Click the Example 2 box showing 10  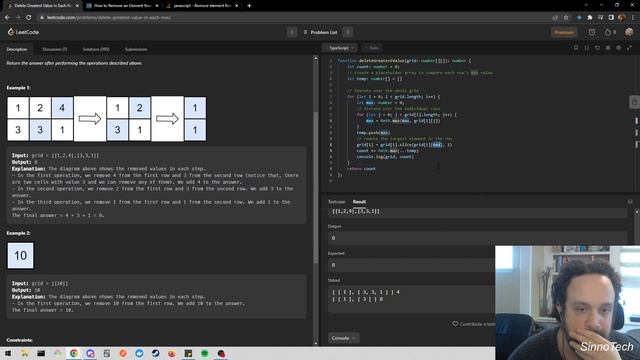coord(20,256)
